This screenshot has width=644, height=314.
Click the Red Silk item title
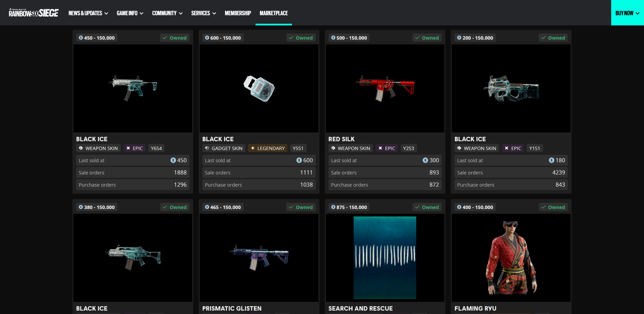coord(341,139)
